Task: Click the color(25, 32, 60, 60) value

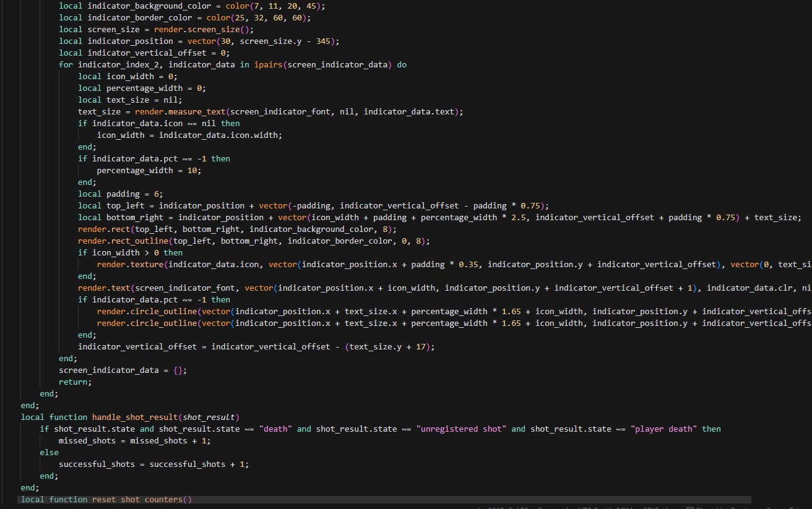Action: coord(267,17)
